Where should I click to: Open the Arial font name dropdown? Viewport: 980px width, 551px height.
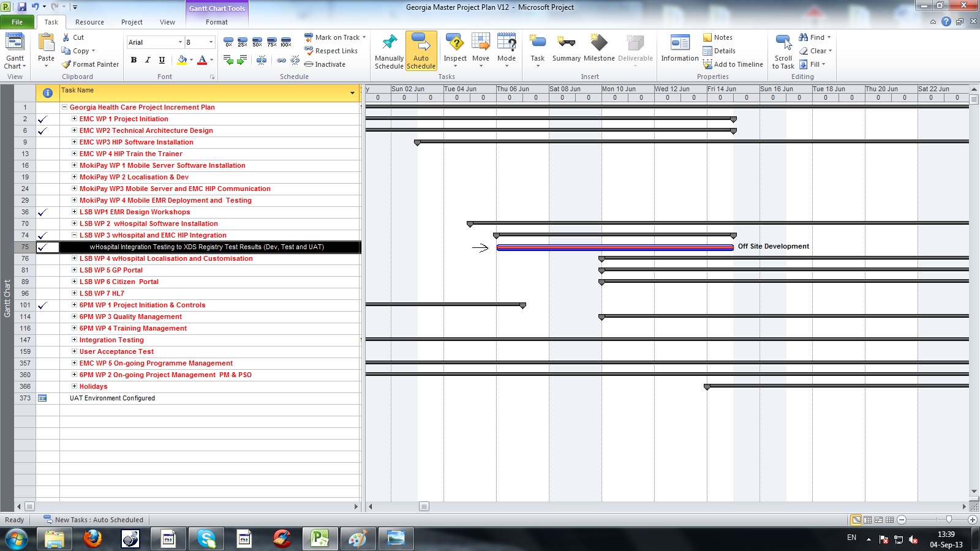point(180,42)
